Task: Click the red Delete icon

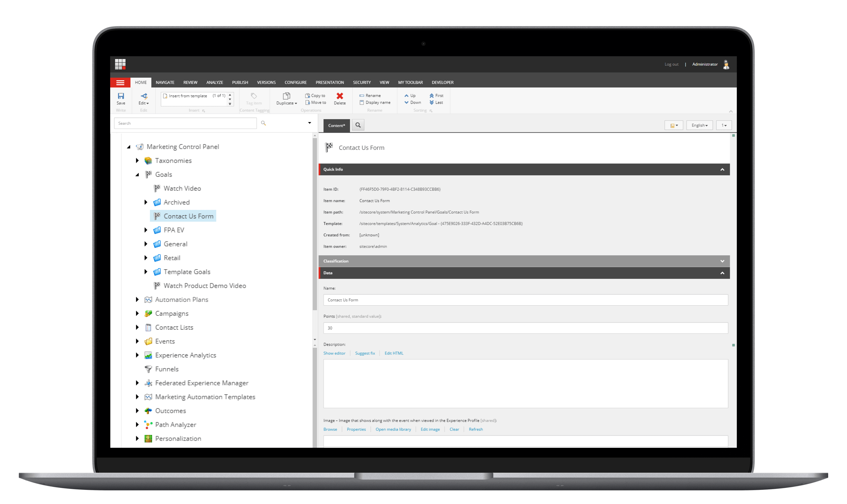Action: 339,96
